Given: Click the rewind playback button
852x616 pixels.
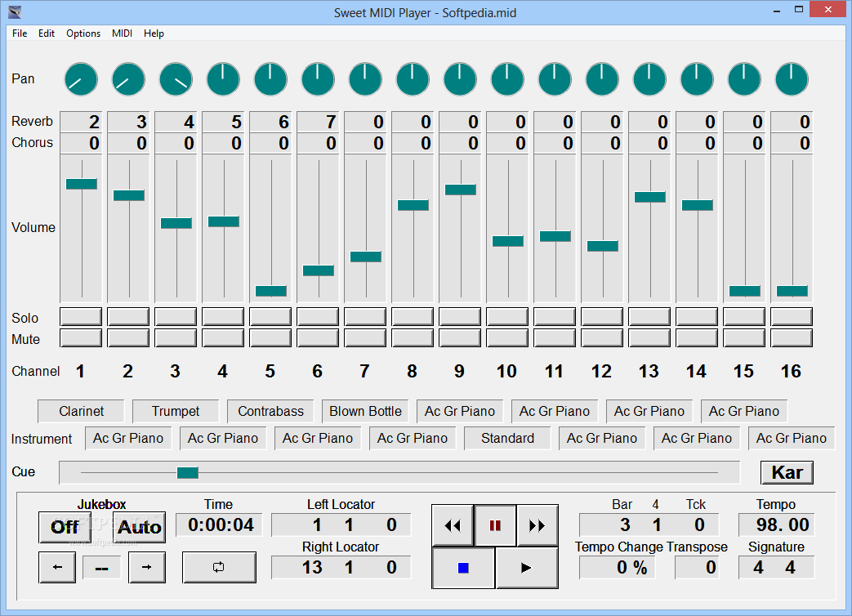Looking at the screenshot, I should click(453, 525).
